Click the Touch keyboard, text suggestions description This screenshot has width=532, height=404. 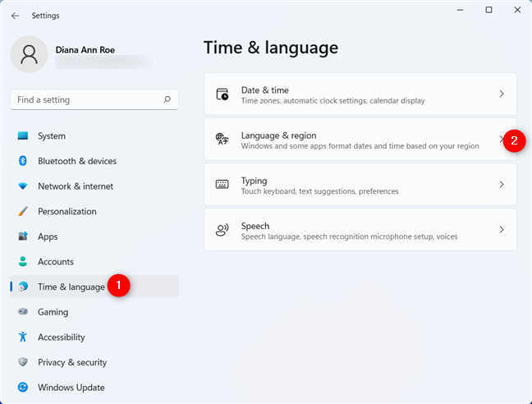(x=319, y=191)
